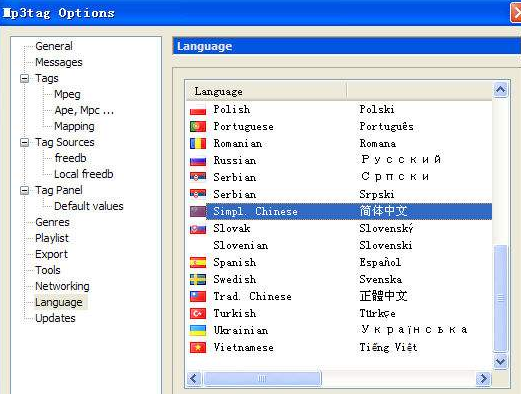Click the Romanian flag icon
The height and width of the screenshot is (394, 521).
(198, 143)
